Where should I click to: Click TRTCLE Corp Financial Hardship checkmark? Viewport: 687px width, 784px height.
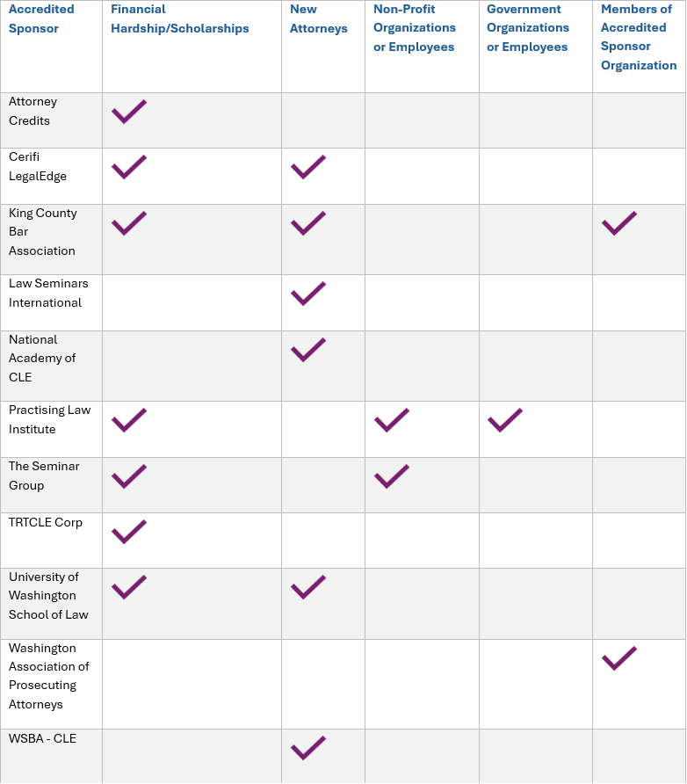tap(129, 532)
